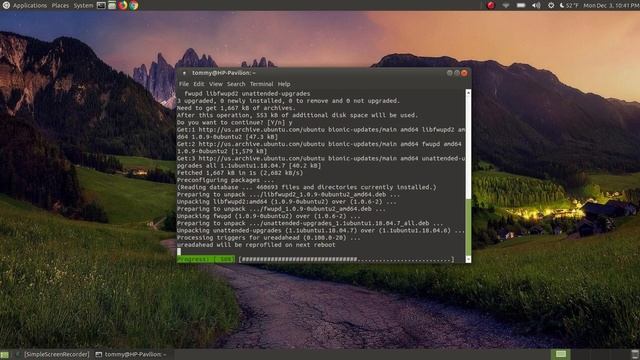This screenshot has width=640, height=360.
Task: Click the green terminal scrollbar thumb
Action: click(468, 227)
